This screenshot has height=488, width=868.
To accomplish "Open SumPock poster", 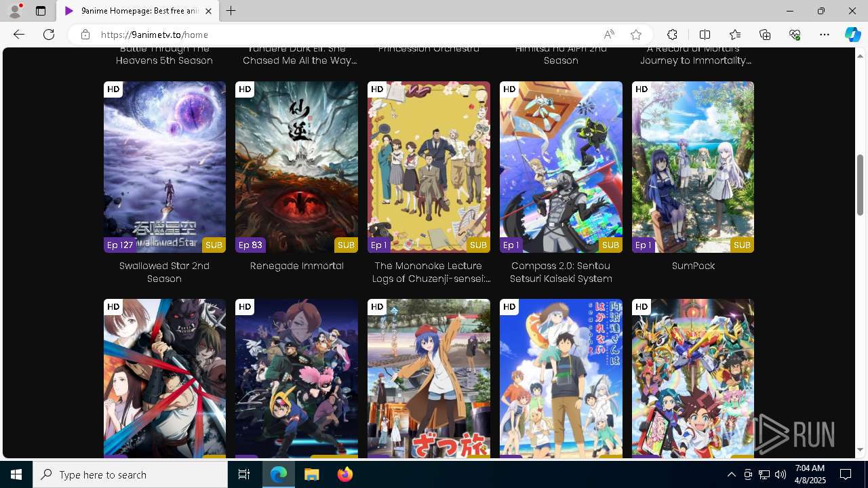I will (693, 167).
